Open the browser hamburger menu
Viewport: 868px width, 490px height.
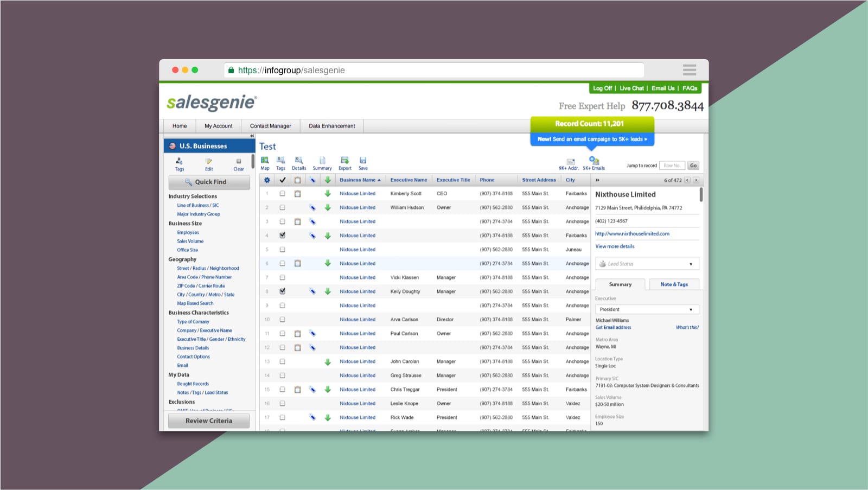coord(690,70)
